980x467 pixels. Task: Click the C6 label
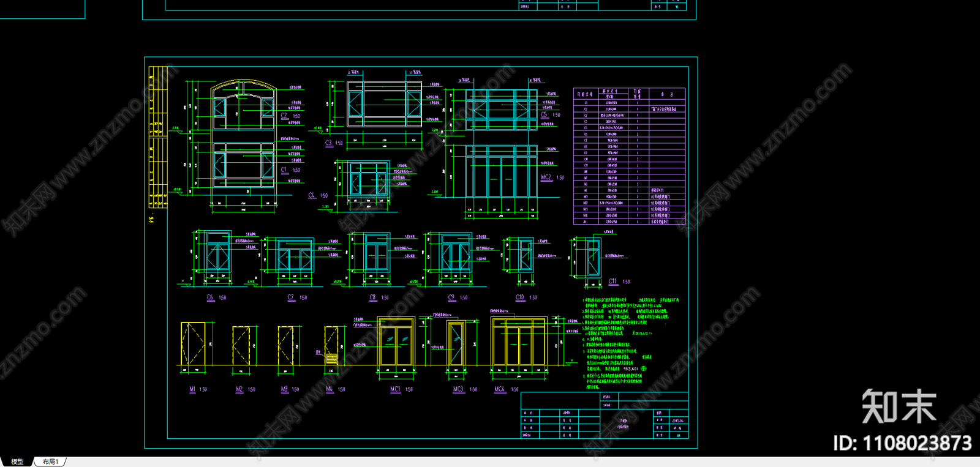coord(210,297)
